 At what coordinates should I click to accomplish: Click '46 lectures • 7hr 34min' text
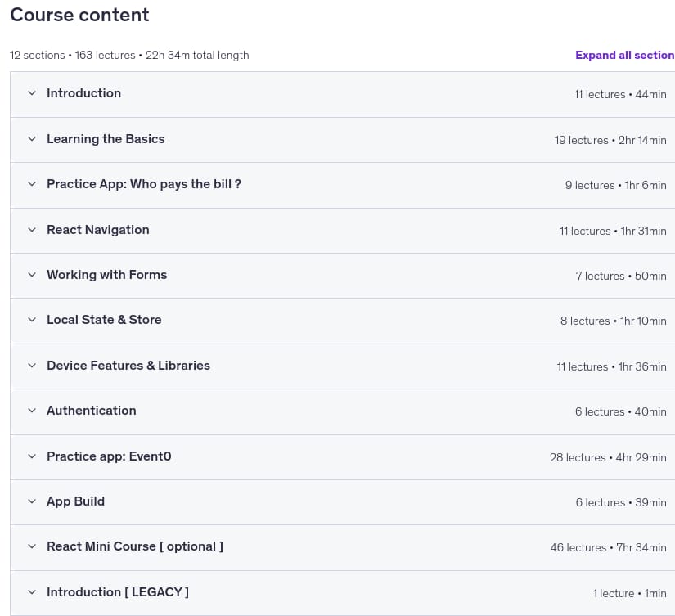coord(608,547)
